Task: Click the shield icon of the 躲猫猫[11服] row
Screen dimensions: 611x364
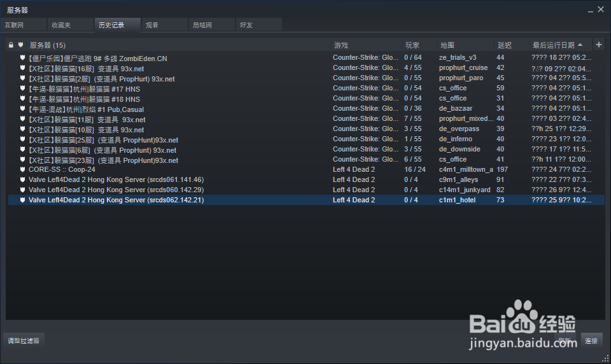Action: coord(23,118)
